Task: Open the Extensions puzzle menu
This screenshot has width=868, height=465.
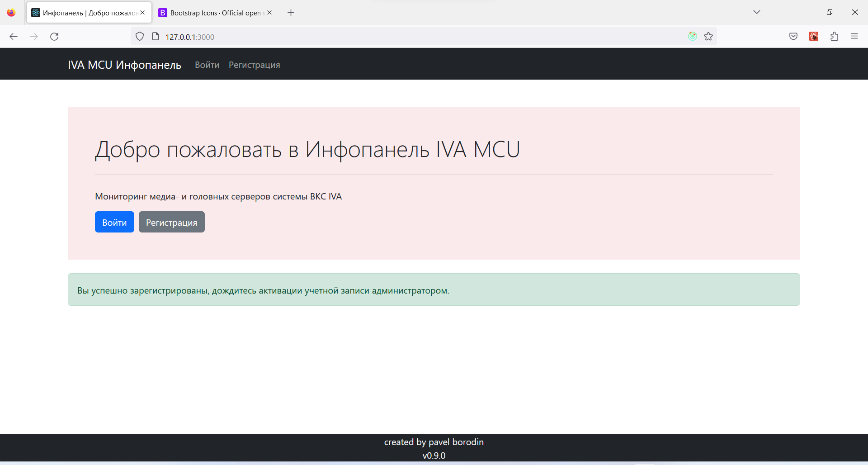Action: [835, 37]
